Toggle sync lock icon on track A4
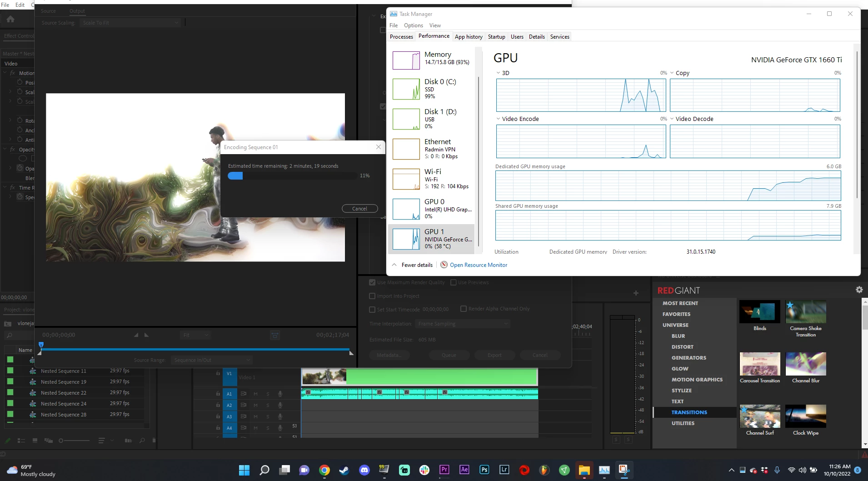The image size is (868, 481). point(244,428)
